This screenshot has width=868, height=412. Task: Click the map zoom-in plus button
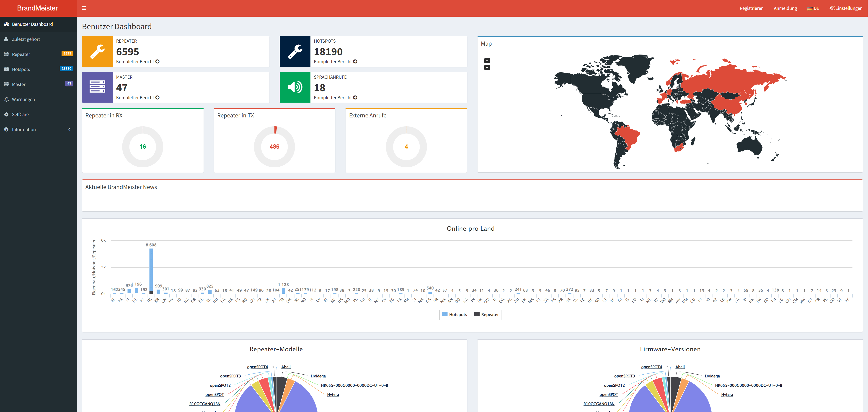[487, 60]
